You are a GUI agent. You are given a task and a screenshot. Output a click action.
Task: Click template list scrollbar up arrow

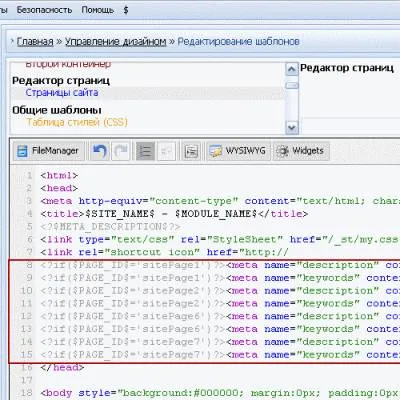(292, 69)
